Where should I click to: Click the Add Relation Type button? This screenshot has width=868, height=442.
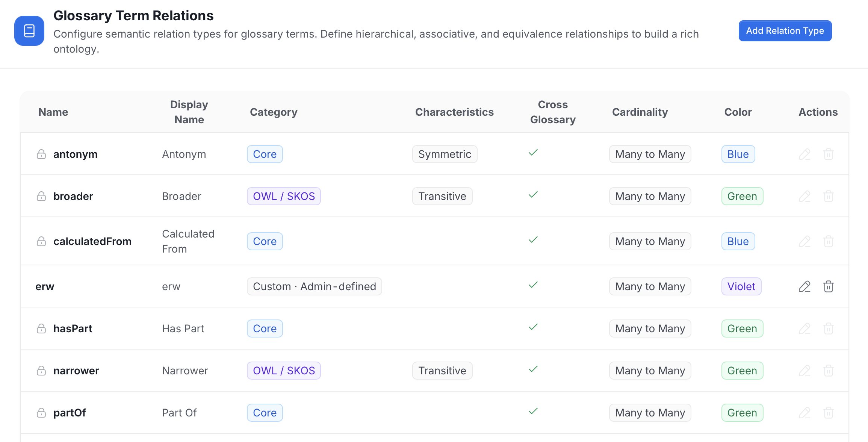[785, 31]
